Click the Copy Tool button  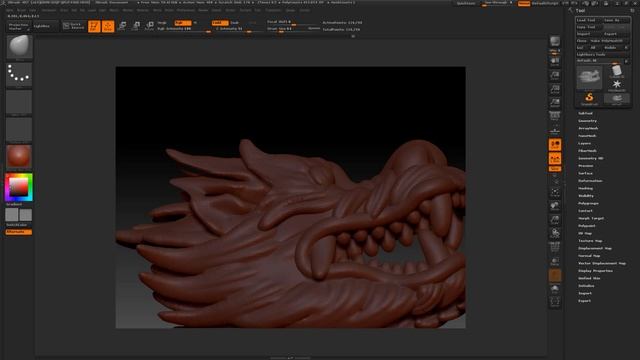point(589,27)
